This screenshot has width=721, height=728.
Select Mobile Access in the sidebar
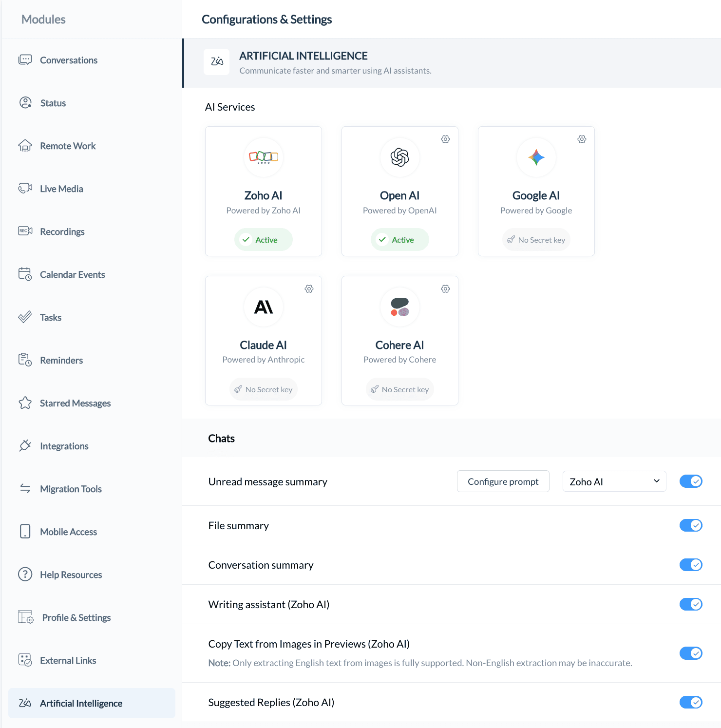tap(92, 532)
